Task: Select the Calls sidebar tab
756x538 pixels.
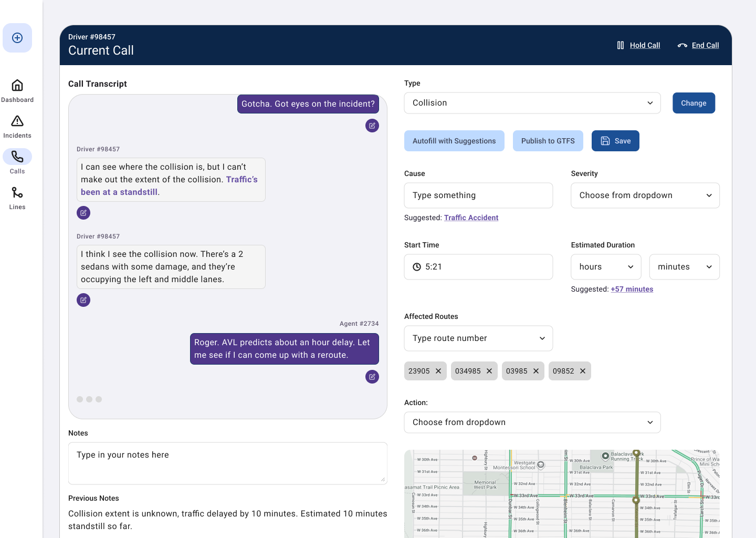Action: point(17,162)
